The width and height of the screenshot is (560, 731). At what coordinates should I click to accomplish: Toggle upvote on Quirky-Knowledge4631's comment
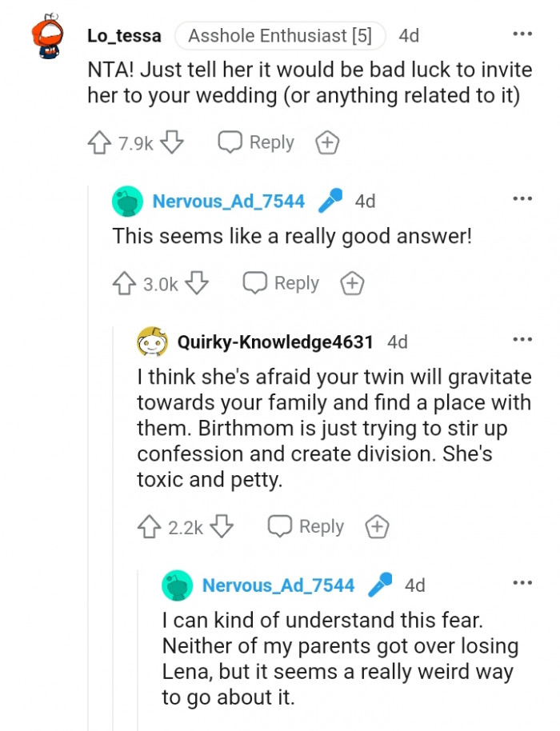(148, 526)
